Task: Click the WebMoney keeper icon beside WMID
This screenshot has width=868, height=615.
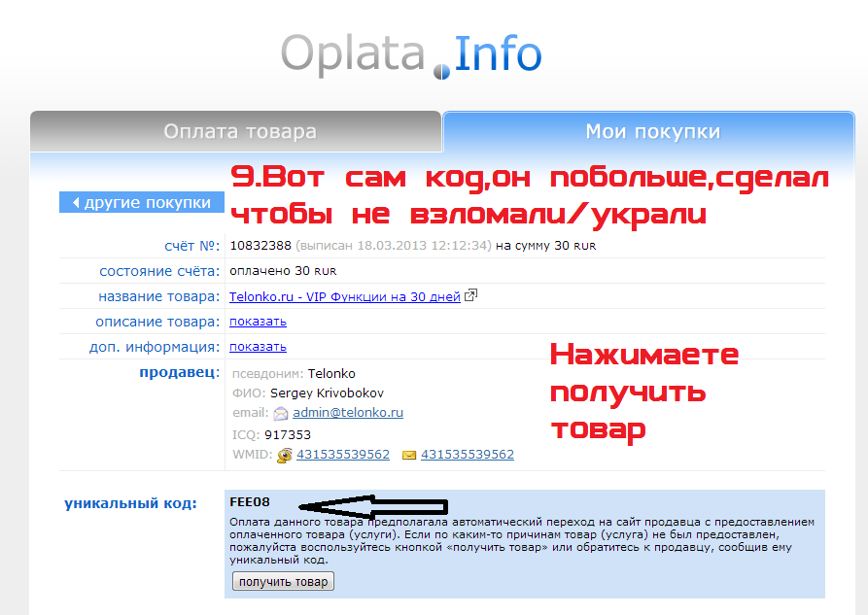Action: tap(285, 455)
